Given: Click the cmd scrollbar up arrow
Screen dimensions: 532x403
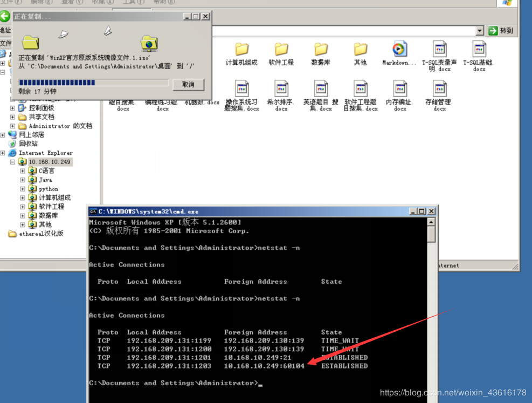Looking at the screenshot, I should [x=431, y=222].
